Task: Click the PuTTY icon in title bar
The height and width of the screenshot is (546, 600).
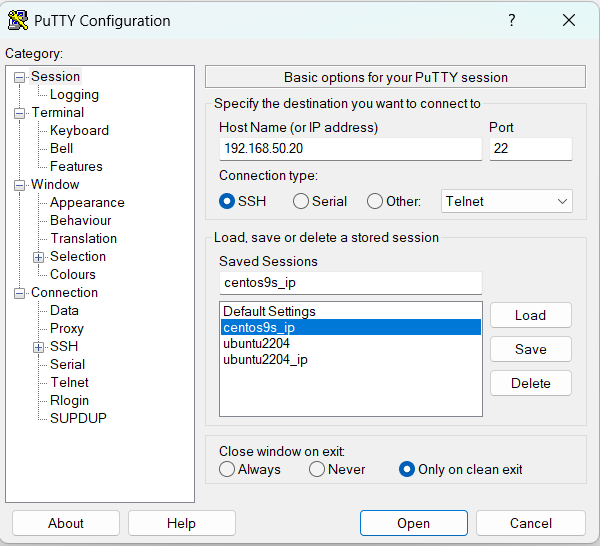Action: (x=18, y=21)
